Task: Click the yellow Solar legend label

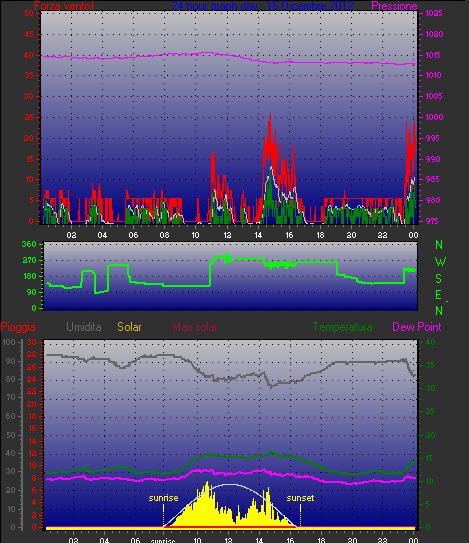Action: pyautogui.click(x=129, y=327)
